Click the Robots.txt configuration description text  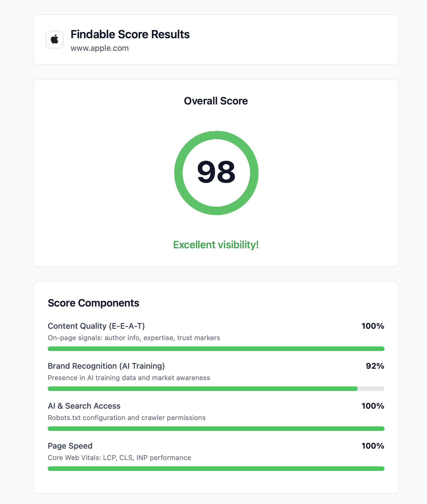[126, 418]
